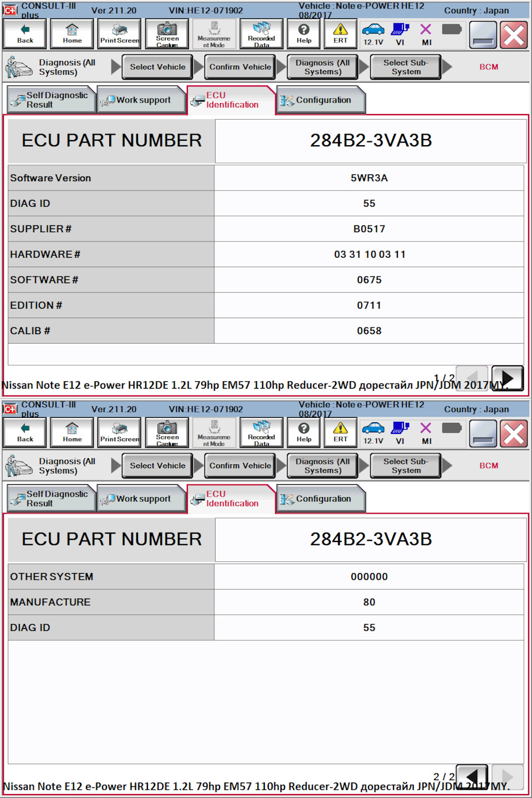Click the supplier value B0517

pos(369,229)
